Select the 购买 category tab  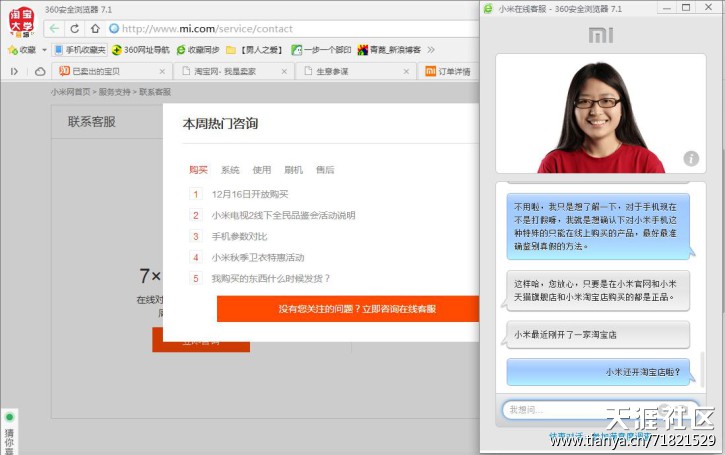tap(198, 170)
